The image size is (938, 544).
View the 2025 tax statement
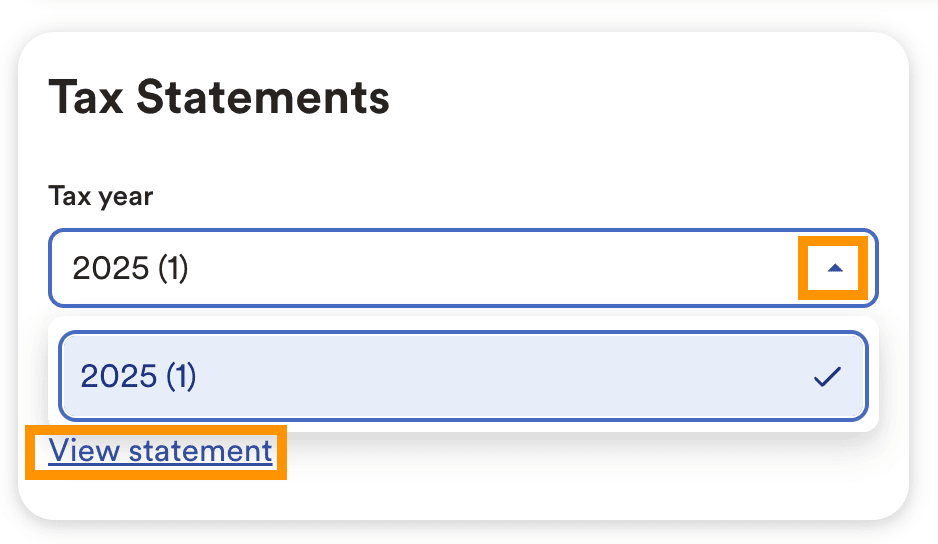(160, 451)
